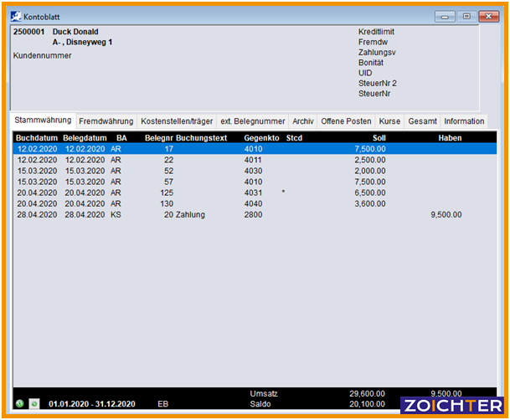The width and height of the screenshot is (510, 420).
Task: Click the Soll column header
Action: pos(378,137)
